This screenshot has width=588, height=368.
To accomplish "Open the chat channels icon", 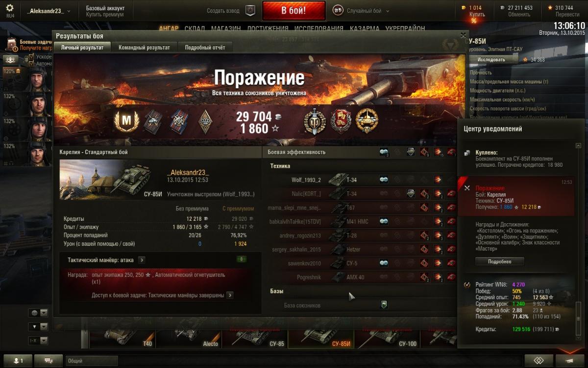I will 49,361.
